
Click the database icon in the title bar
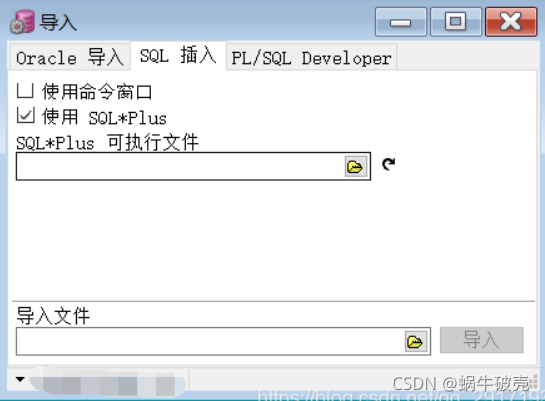click(22, 22)
